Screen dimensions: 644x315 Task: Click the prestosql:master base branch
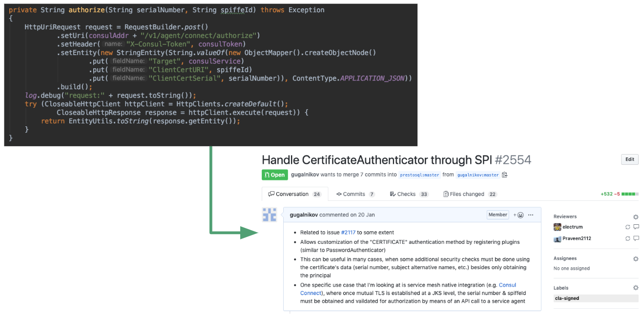(419, 175)
